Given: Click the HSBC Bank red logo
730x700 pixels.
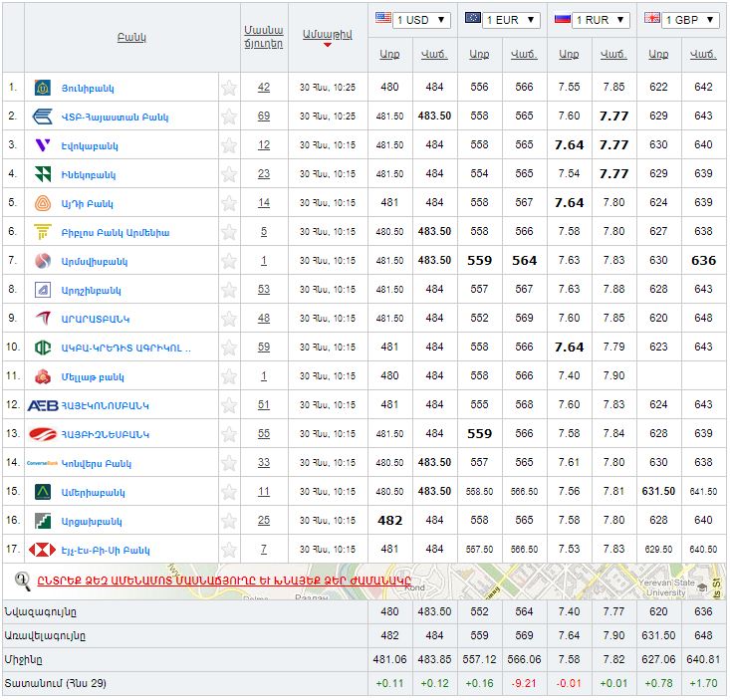Looking at the screenshot, I should pyautogui.click(x=43, y=551).
